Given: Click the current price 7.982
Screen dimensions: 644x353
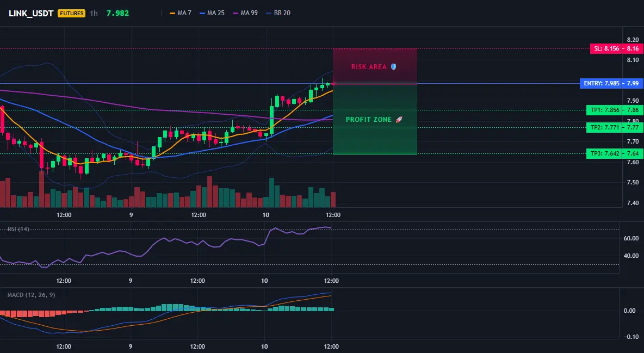Looking at the screenshot, I should pyautogui.click(x=117, y=13).
